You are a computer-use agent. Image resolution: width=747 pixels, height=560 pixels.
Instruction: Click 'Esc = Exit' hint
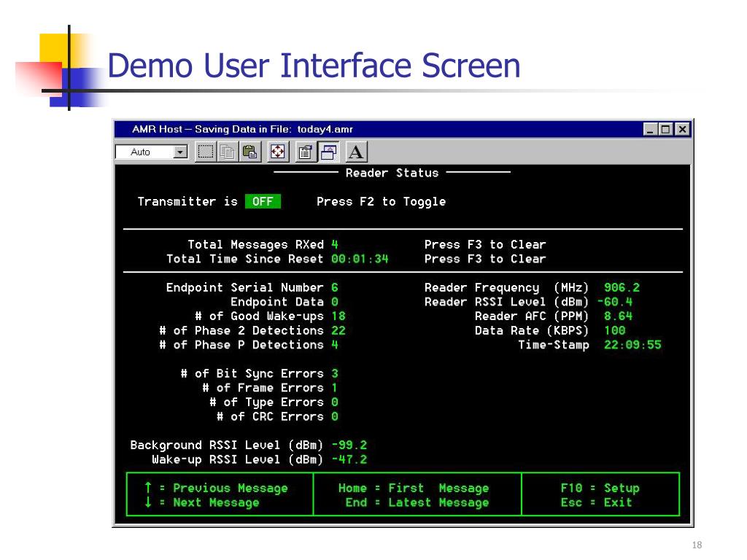(x=597, y=502)
